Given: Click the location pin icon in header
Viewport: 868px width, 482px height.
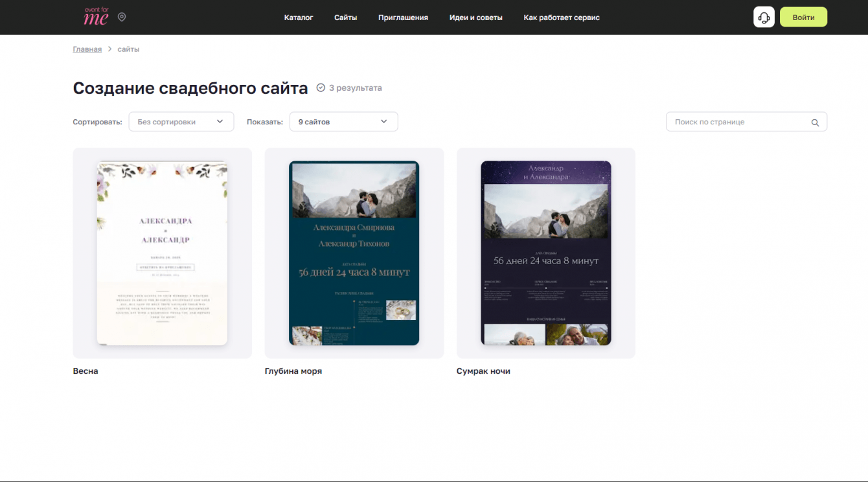Looking at the screenshot, I should tap(122, 17).
